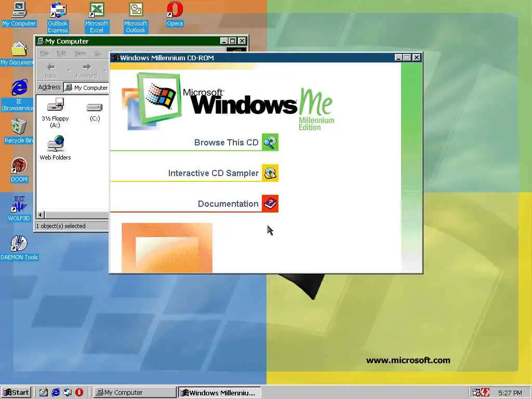The width and height of the screenshot is (532, 399).
Task: Click the task scheduler tray icon
Action: (476, 393)
